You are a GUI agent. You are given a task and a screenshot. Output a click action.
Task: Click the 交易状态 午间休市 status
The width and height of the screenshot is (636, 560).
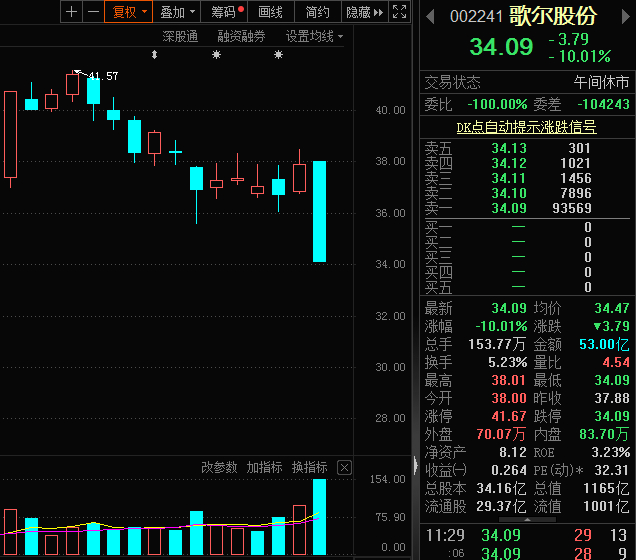pyautogui.click(x=601, y=83)
